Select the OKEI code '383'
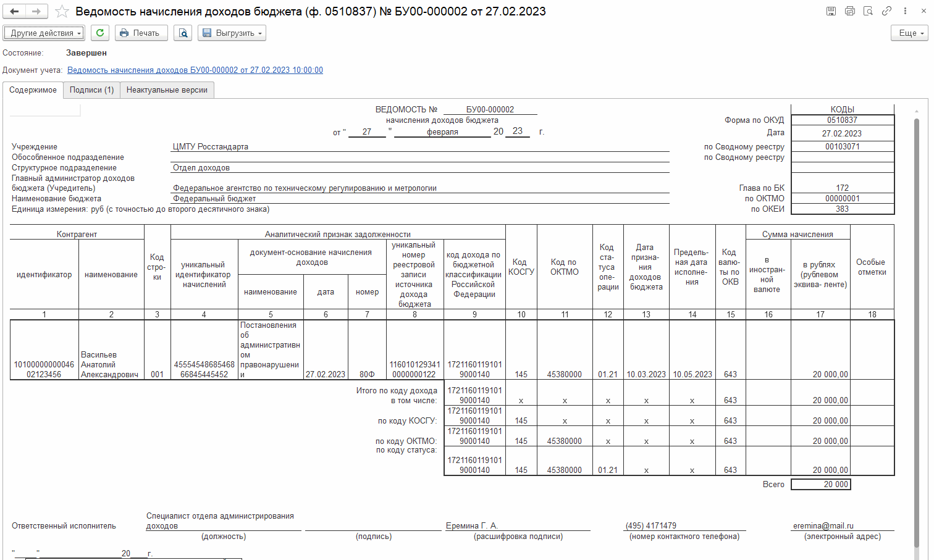The image size is (934, 560). (x=843, y=209)
